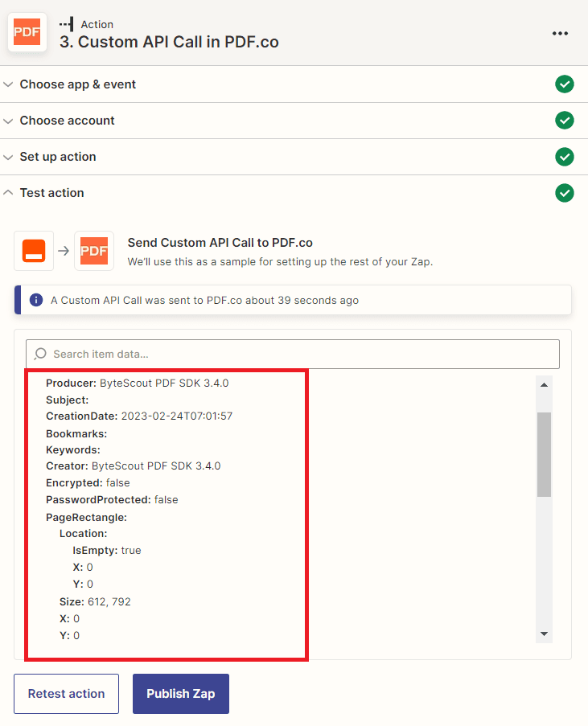Click the PDF.co app icon in header
This screenshot has height=726, width=588.
point(27,33)
